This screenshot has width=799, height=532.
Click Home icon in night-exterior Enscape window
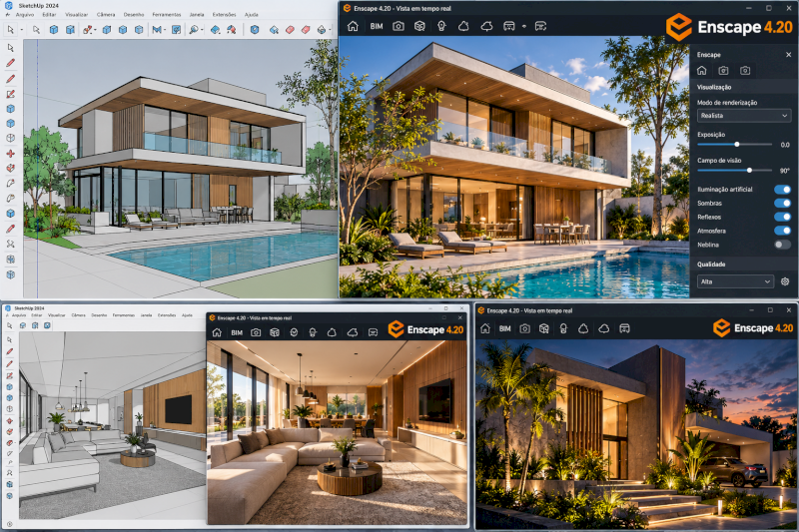(485, 328)
